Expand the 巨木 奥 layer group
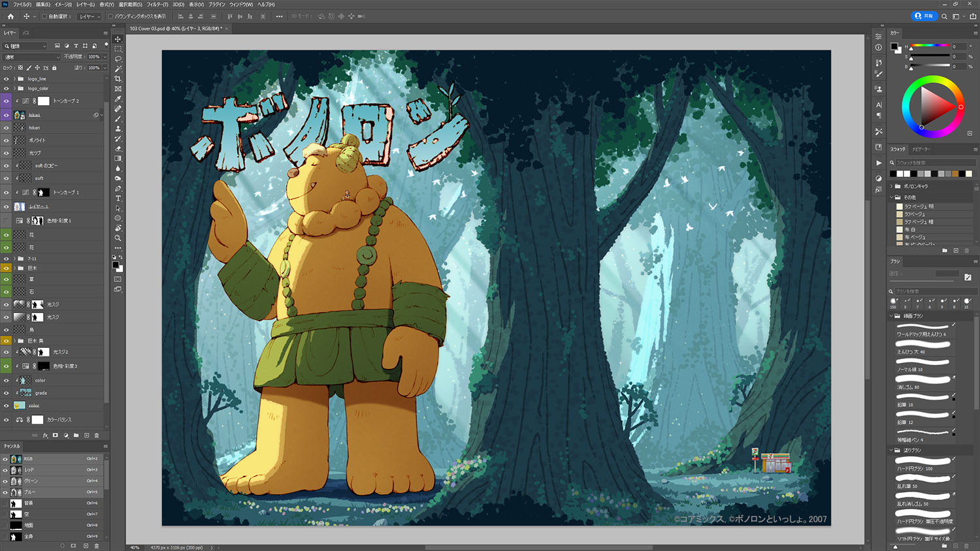Screen dimensions: 980x551 pyautogui.click(x=14, y=341)
